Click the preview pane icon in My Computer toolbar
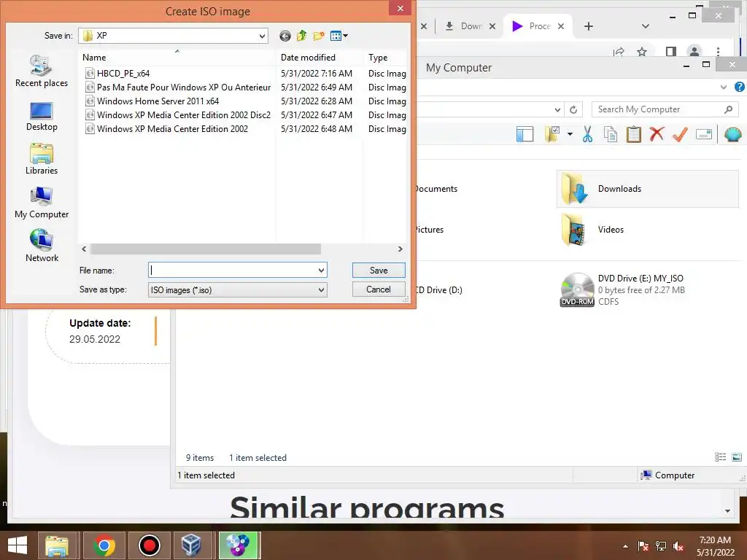Viewport: 747px width, 560px height. point(525,134)
